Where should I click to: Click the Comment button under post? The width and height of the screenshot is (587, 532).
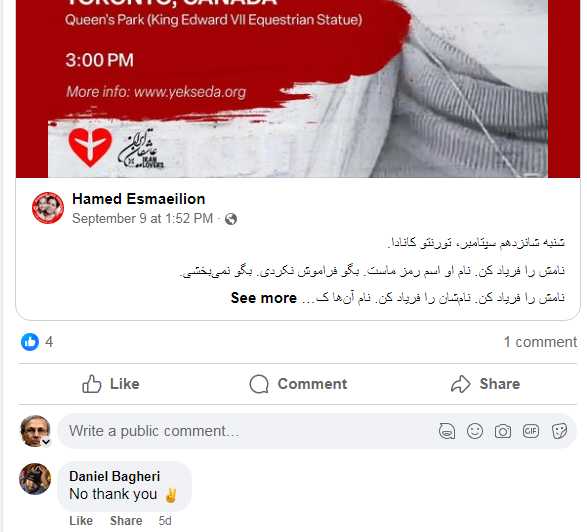[298, 384]
